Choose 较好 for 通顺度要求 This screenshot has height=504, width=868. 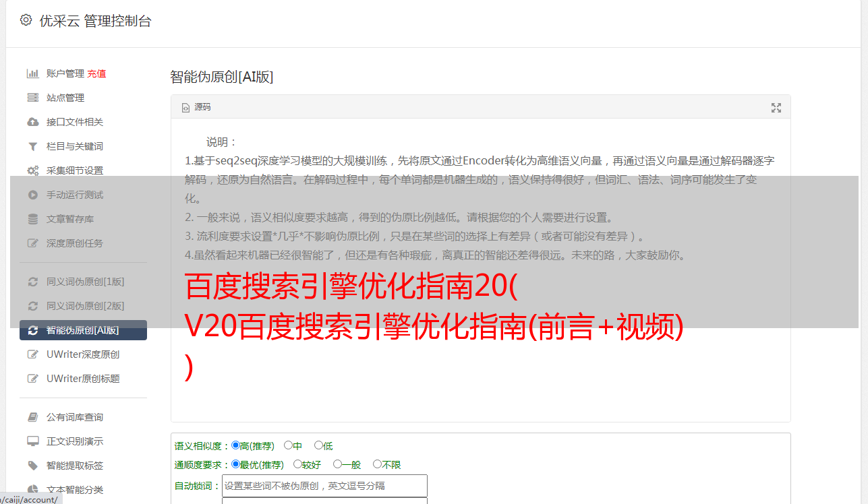coord(297,464)
